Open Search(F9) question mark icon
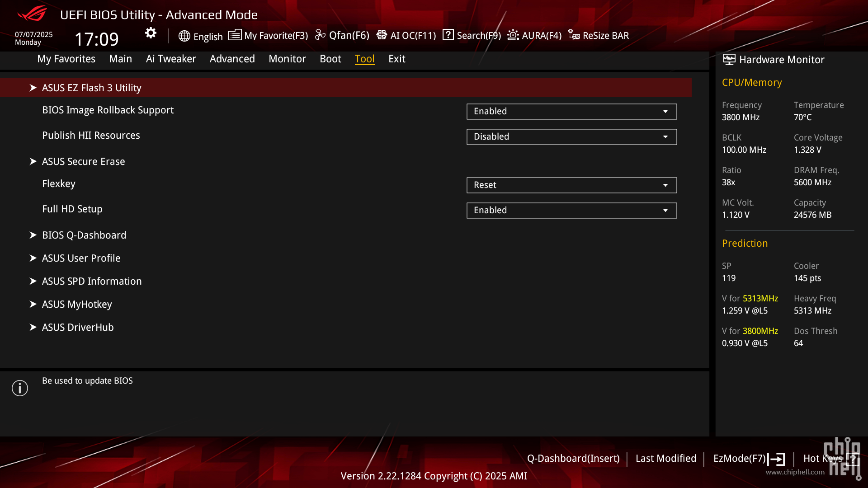The height and width of the screenshot is (488, 868). 448,35
